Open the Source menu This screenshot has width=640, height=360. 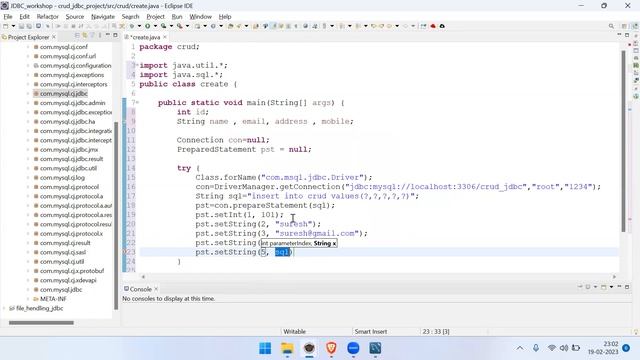[x=75, y=17]
